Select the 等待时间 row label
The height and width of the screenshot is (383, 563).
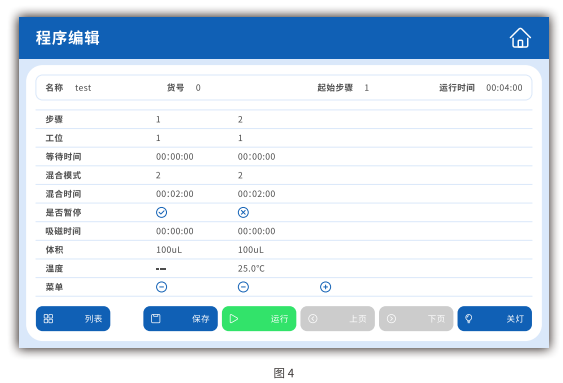click(x=63, y=157)
